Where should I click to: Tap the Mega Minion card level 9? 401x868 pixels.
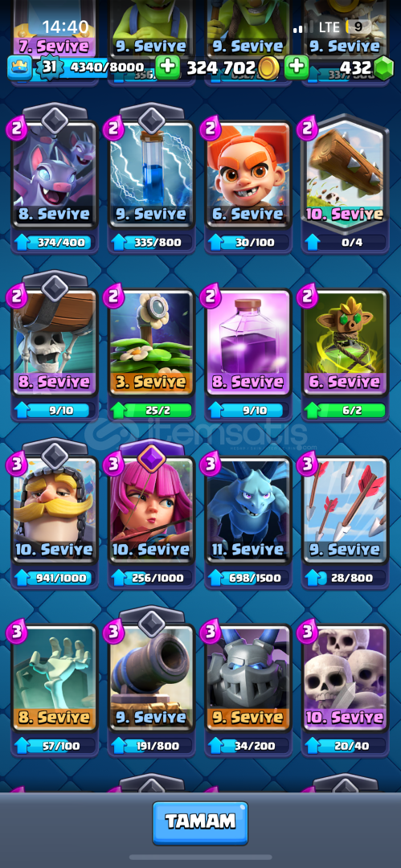tap(248, 678)
